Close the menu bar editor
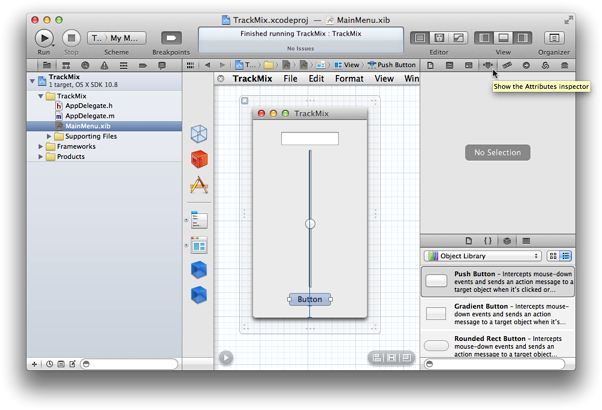The width and height of the screenshot is (602, 410). (221, 79)
